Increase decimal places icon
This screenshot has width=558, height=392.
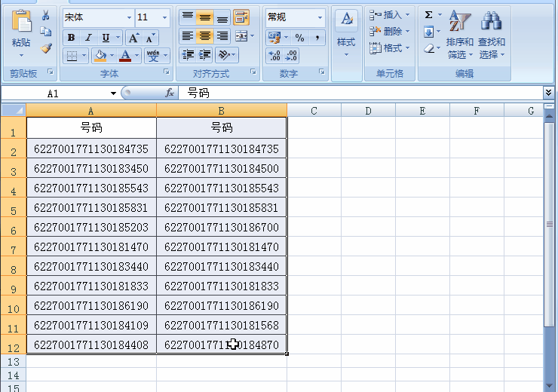(x=274, y=56)
